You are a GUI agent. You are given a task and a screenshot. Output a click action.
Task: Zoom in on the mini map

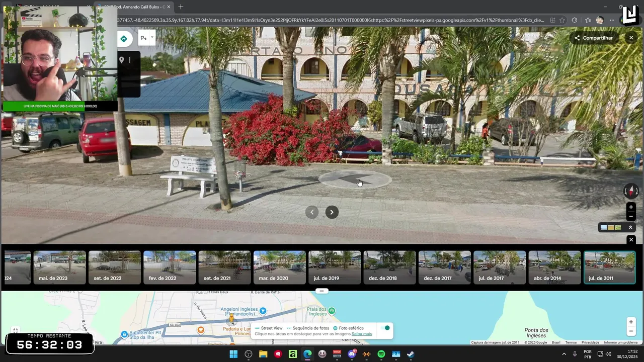631,322
